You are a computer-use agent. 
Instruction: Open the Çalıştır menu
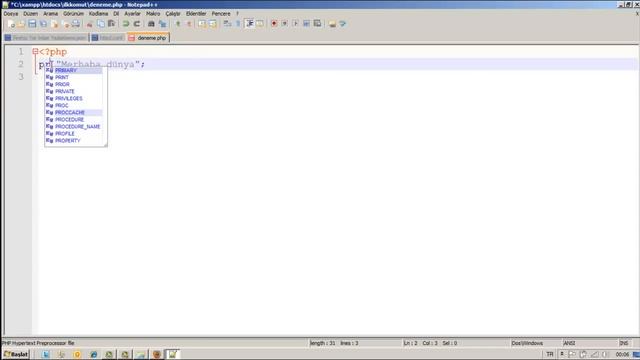pos(173,13)
